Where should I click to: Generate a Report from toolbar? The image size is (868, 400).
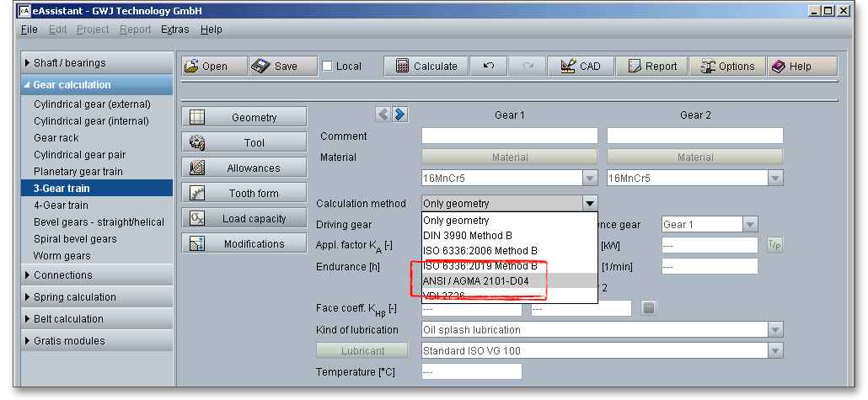click(x=651, y=67)
